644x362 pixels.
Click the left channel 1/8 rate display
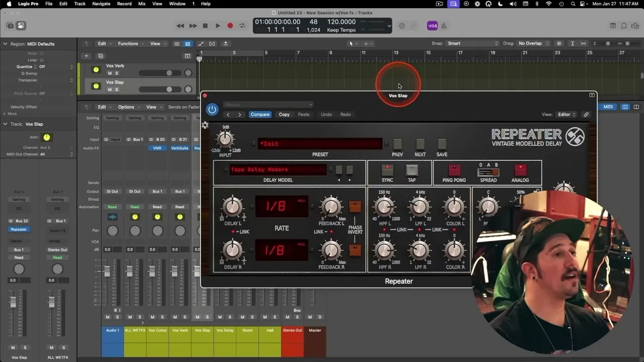pos(282,207)
